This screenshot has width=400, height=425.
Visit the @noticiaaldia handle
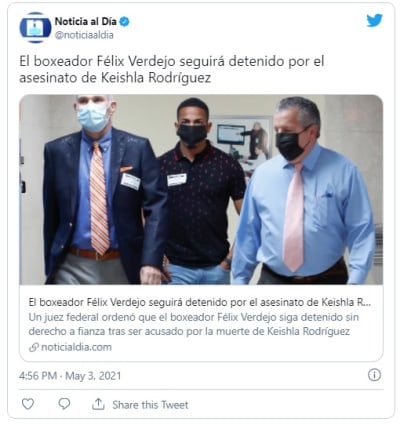tap(84, 35)
